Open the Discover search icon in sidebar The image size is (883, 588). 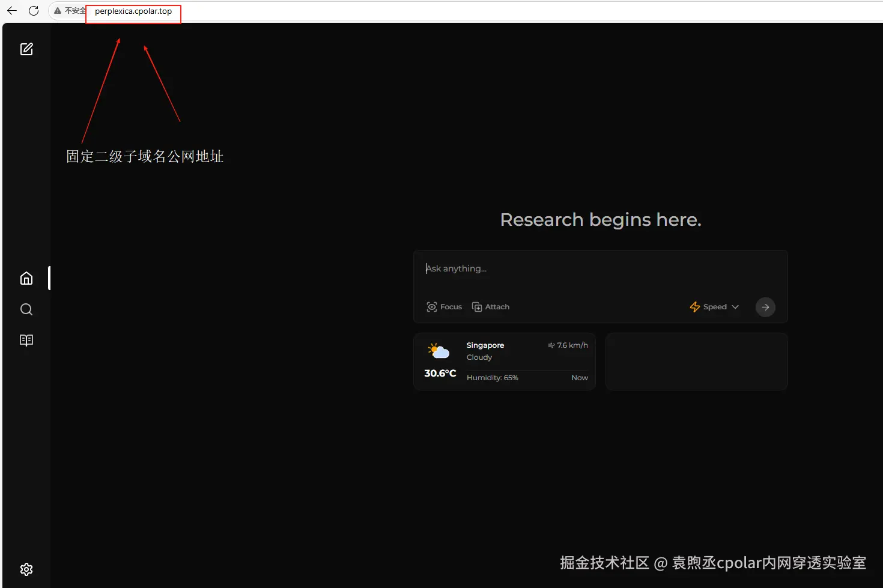pyautogui.click(x=26, y=309)
